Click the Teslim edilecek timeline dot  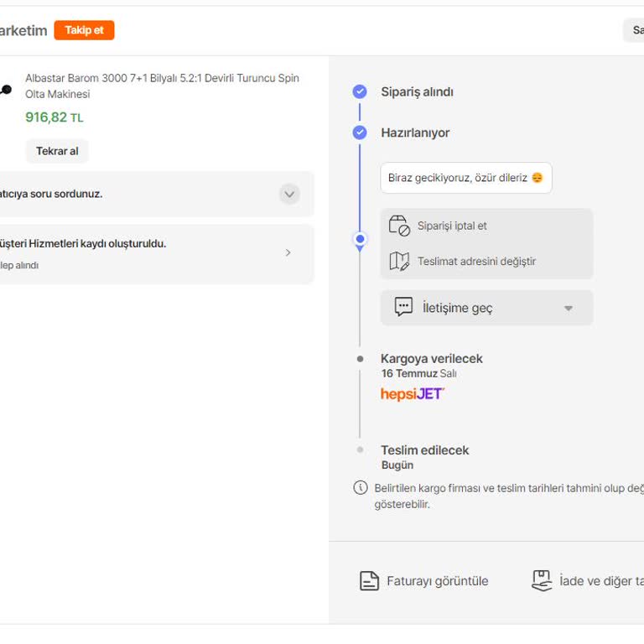(x=361, y=449)
